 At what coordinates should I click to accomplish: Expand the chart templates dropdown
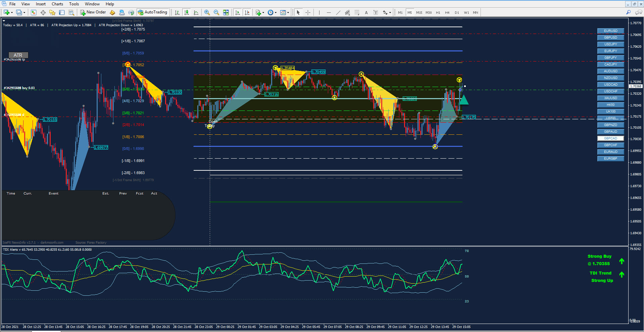pos(288,12)
